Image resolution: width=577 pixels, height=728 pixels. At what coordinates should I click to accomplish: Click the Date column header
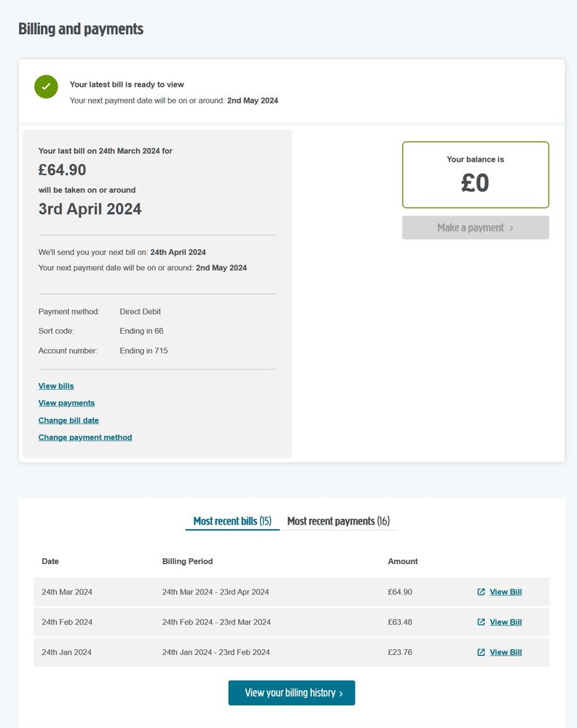(x=50, y=561)
